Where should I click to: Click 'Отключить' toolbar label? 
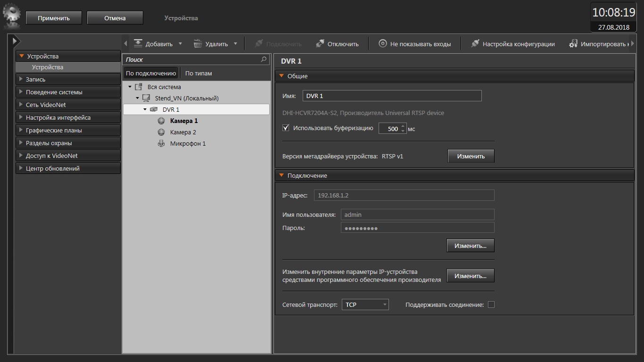pos(343,44)
